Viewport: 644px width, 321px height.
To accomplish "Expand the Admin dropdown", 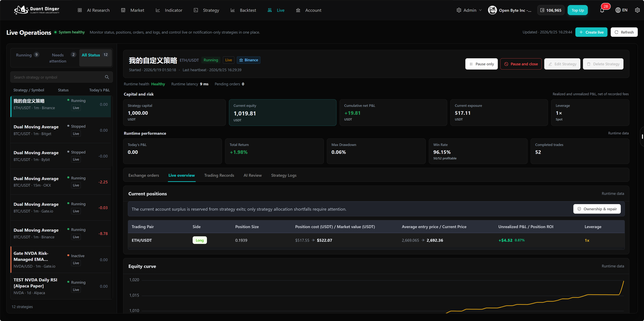I will click(469, 10).
